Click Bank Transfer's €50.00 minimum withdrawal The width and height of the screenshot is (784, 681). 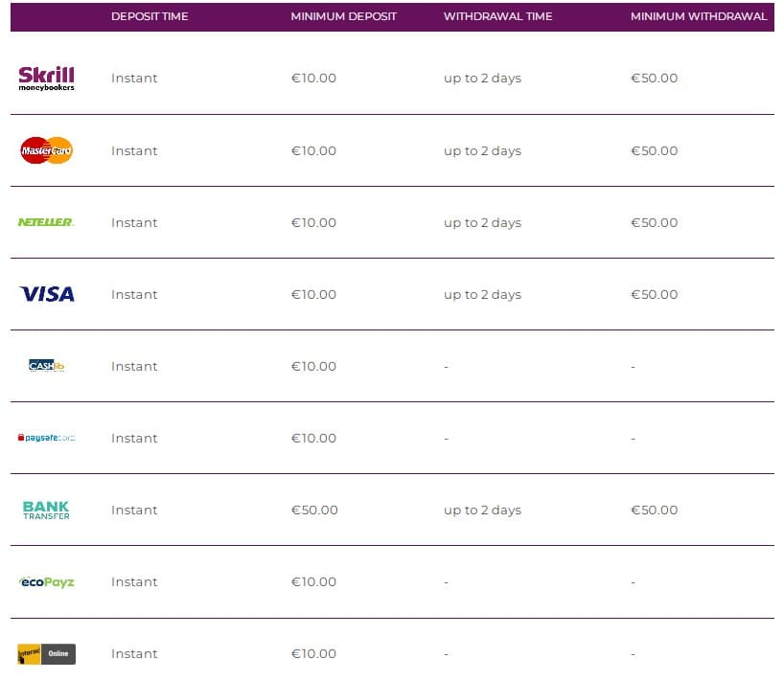tap(654, 510)
